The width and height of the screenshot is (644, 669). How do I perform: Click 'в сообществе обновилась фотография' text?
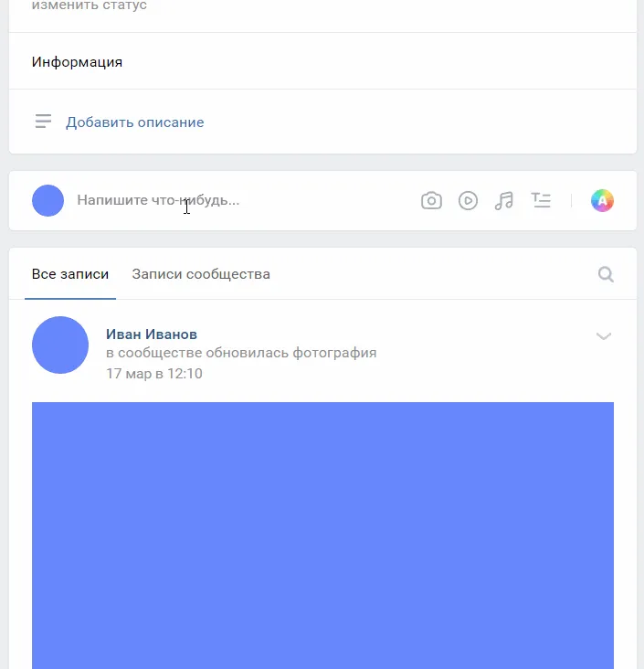241,353
